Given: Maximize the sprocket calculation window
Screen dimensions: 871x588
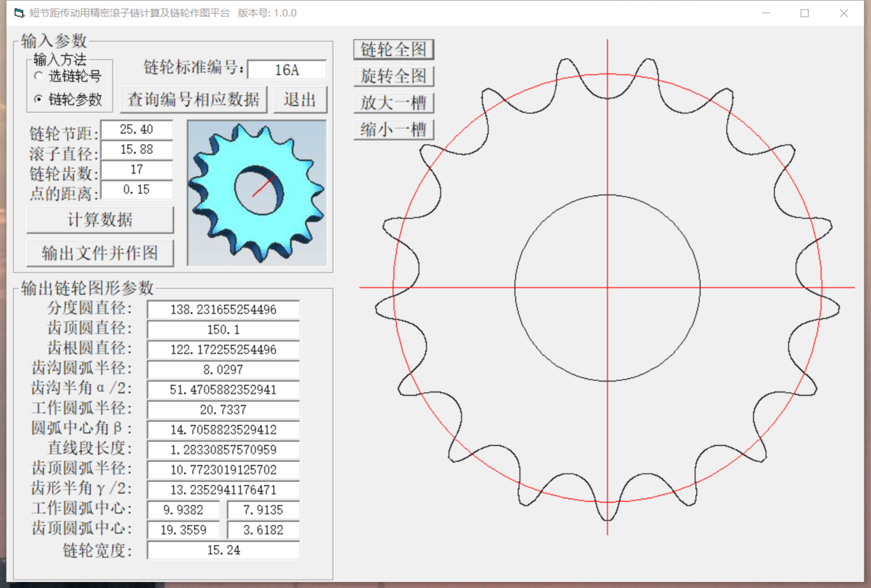Looking at the screenshot, I should tap(805, 13).
